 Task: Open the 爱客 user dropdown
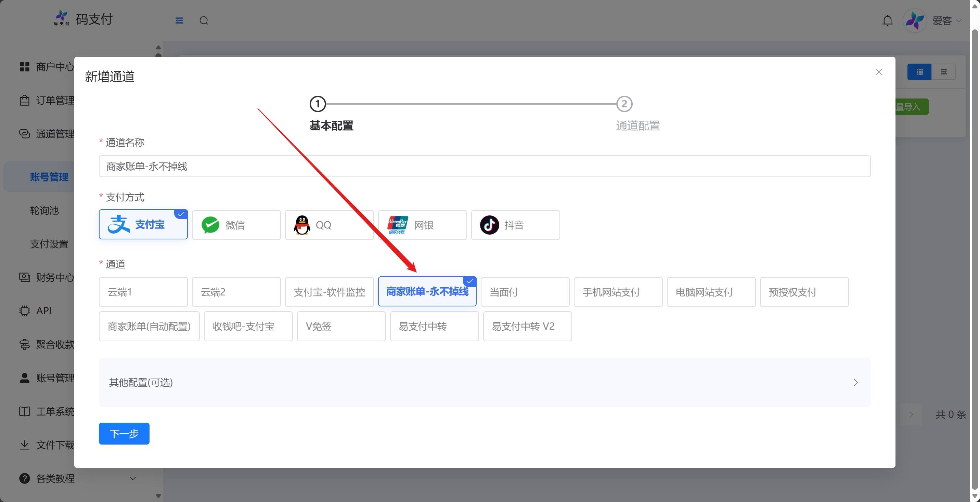point(947,21)
